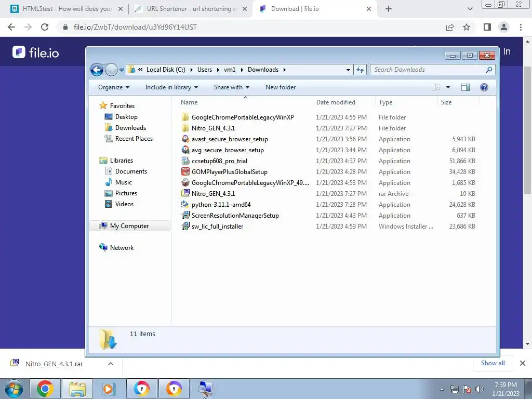Open the Organize menu
The width and height of the screenshot is (532, 399).
pos(114,87)
